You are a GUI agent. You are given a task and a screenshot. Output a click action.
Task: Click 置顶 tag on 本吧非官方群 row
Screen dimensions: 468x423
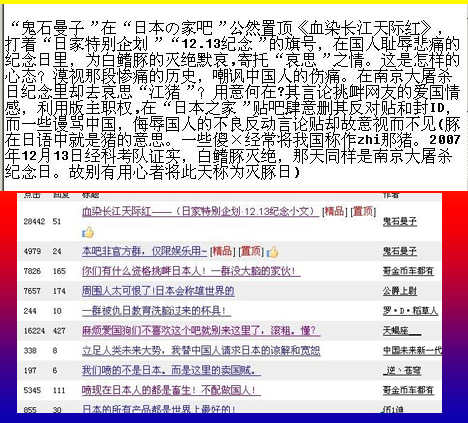[x=251, y=251]
